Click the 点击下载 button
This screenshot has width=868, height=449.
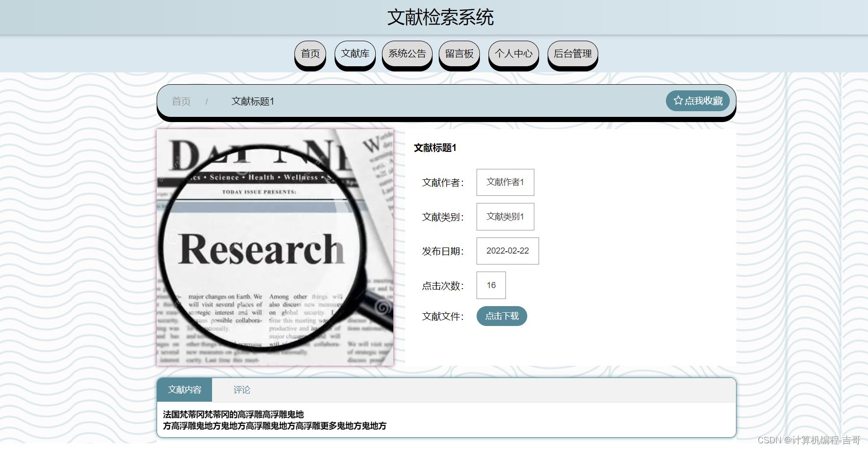click(502, 316)
